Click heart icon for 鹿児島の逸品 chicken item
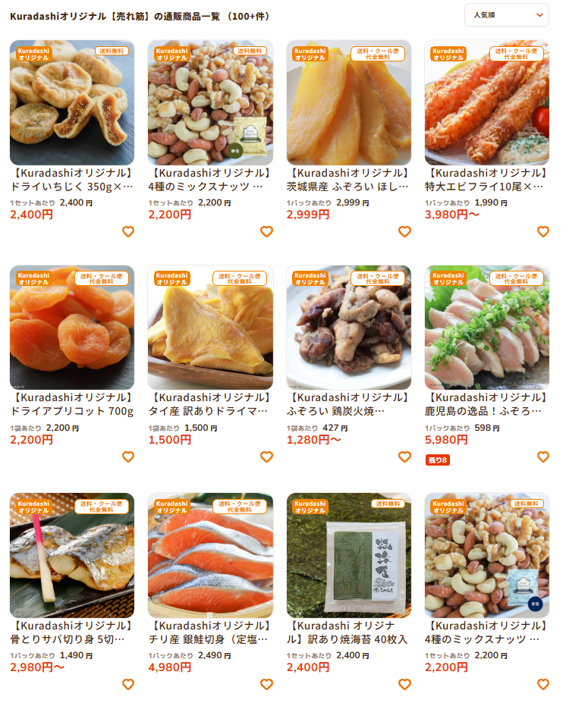Image resolution: width=588 pixels, height=703 pixels. click(543, 457)
